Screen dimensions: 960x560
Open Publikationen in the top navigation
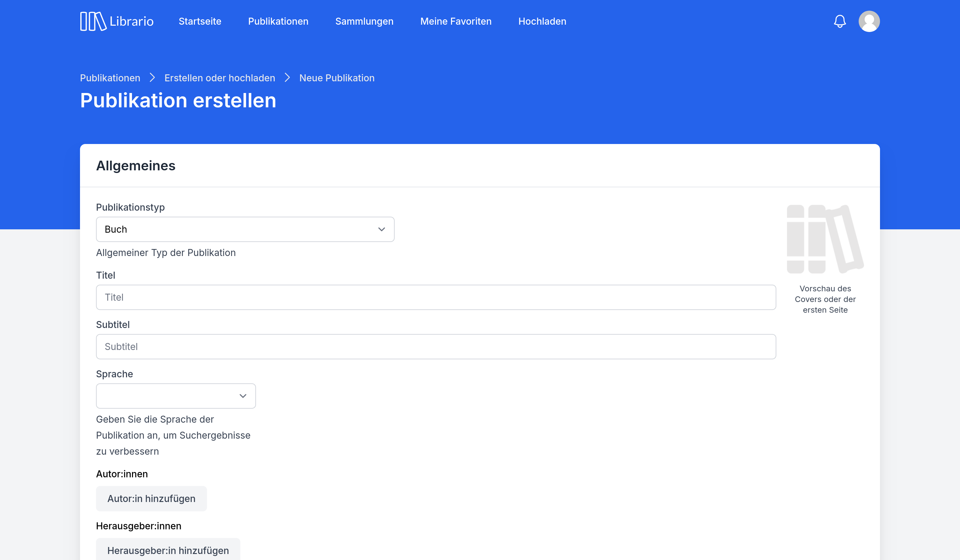278,21
